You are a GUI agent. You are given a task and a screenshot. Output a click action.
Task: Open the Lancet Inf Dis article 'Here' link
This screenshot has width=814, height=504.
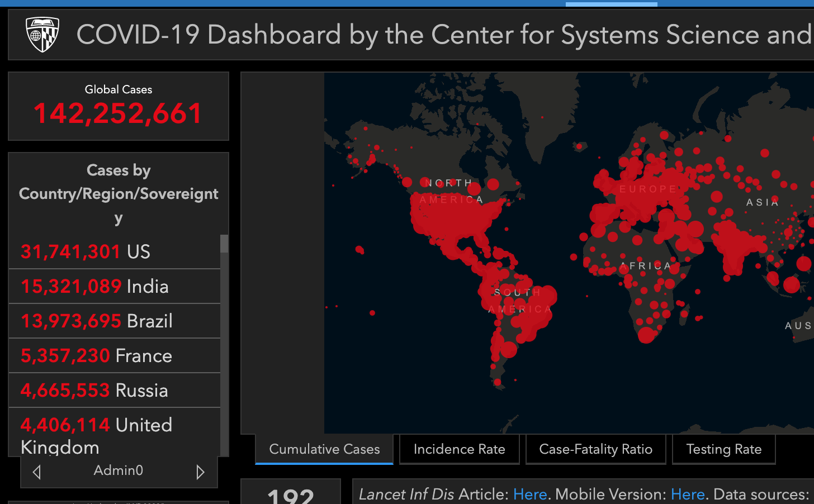(x=530, y=495)
